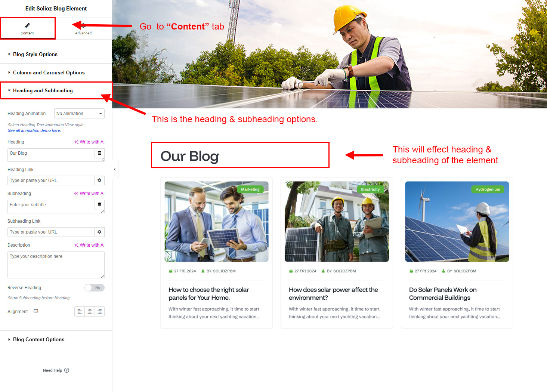Open Heading Link settings gear
This screenshot has width=547, height=392.
(x=99, y=180)
